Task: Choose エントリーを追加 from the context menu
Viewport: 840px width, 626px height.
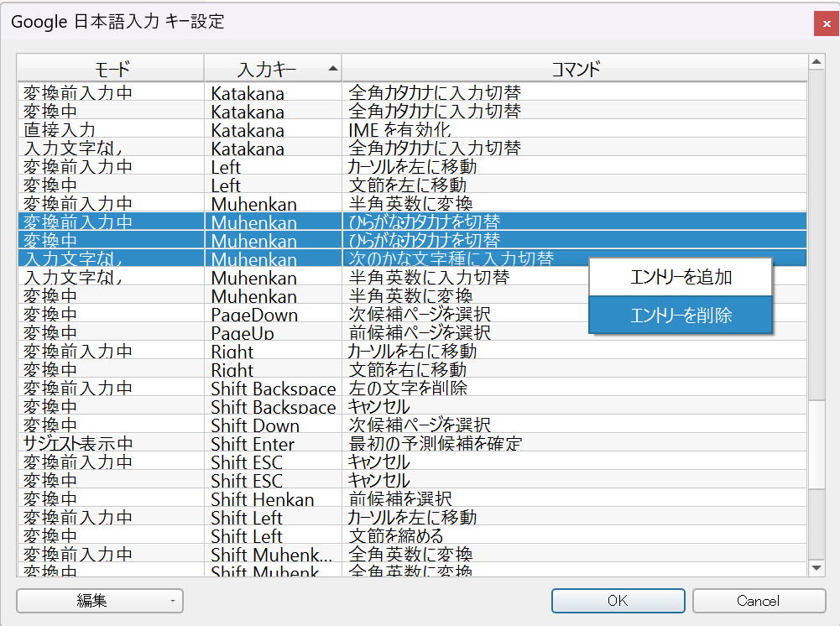Action: [x=681, y=278]
